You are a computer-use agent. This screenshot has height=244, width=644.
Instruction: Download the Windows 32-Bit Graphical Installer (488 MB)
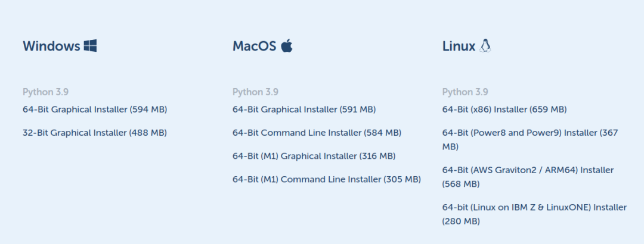click(x=95, y=133)
